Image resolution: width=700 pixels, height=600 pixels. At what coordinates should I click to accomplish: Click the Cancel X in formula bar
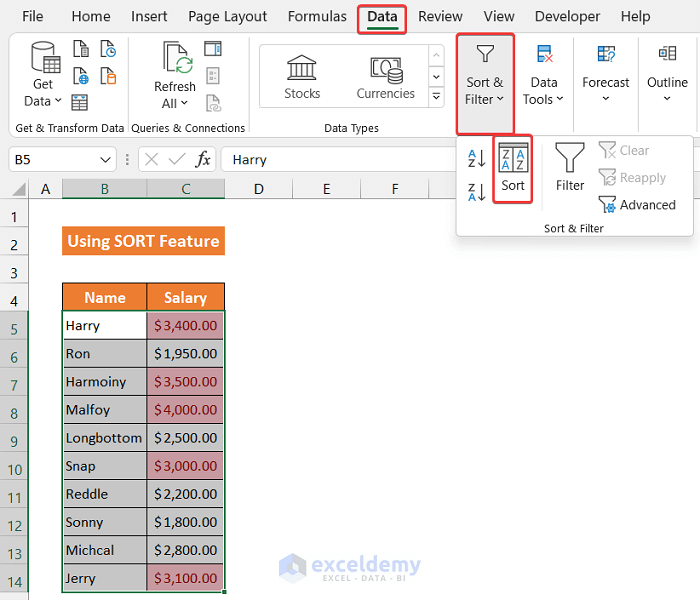151,159
